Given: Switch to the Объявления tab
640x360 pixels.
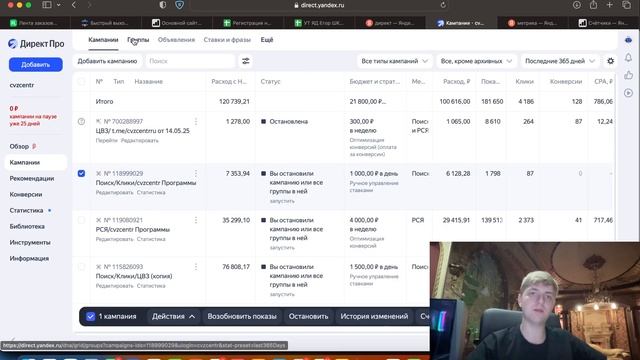Looking at the screenshot, I should pos(176,40).
